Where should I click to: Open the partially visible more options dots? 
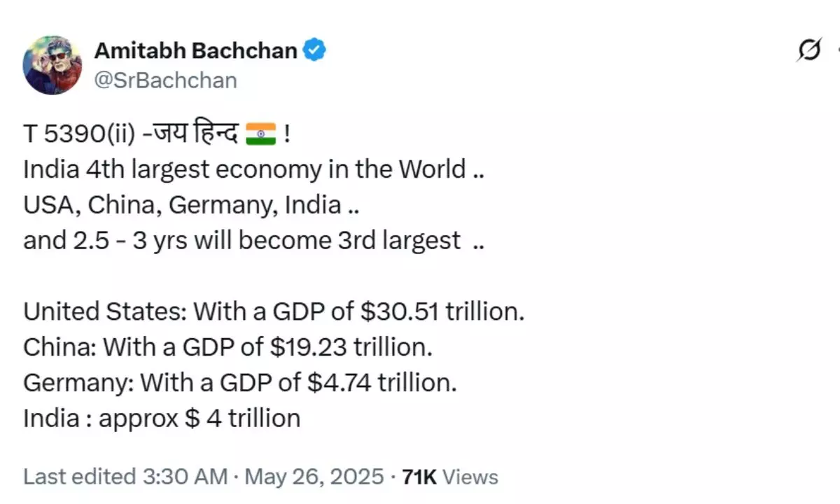pos(836,51)
